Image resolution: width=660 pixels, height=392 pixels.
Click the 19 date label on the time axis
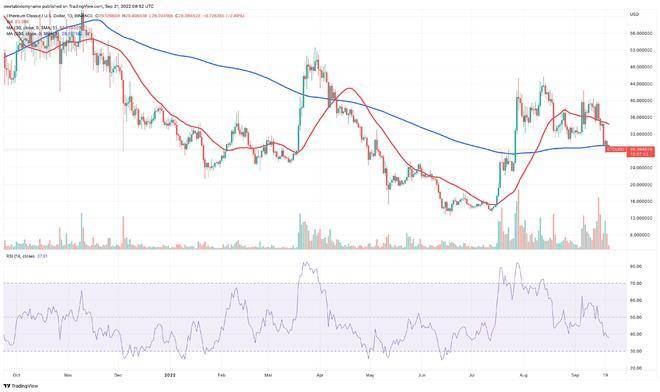tap(605, 374)
